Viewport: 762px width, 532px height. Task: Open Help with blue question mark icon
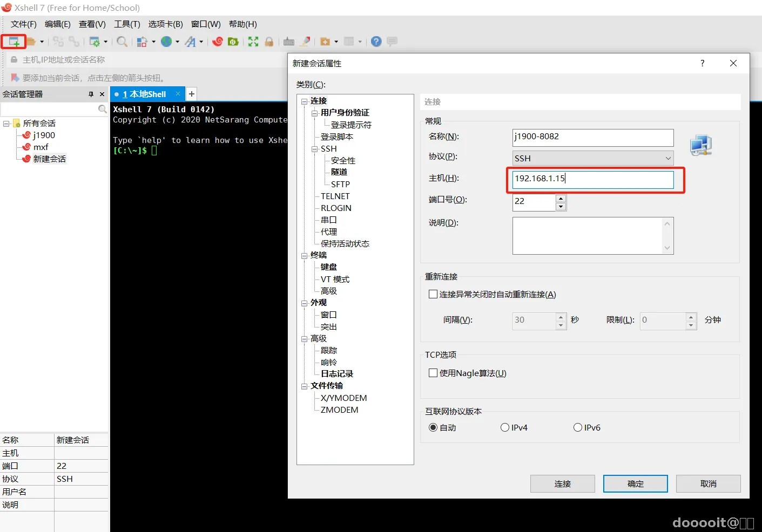click(x=376, y=42)
